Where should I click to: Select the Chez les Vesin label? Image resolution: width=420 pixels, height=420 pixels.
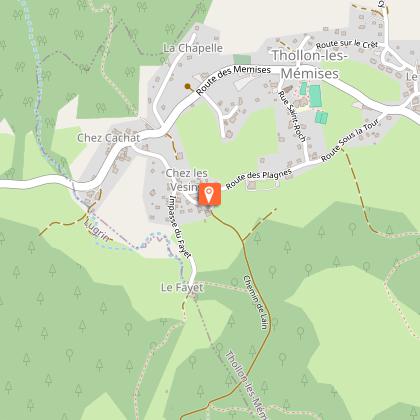click(186, 180)
